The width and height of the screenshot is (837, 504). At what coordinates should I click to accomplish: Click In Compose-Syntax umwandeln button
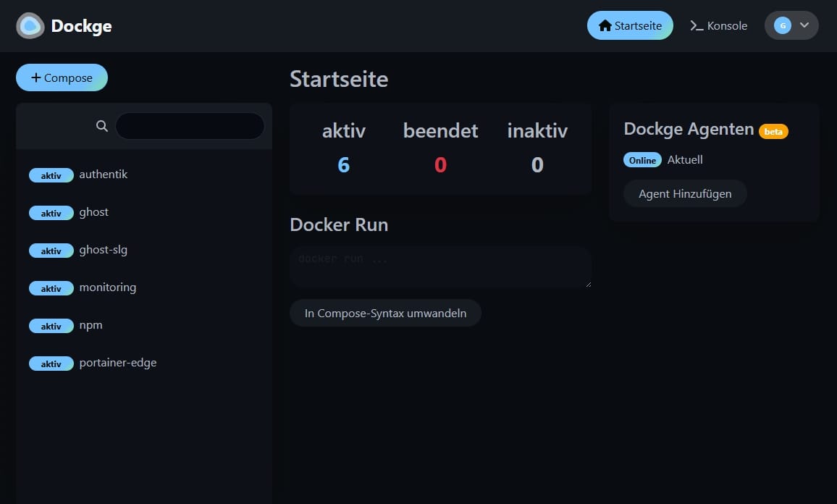(385, 313)
